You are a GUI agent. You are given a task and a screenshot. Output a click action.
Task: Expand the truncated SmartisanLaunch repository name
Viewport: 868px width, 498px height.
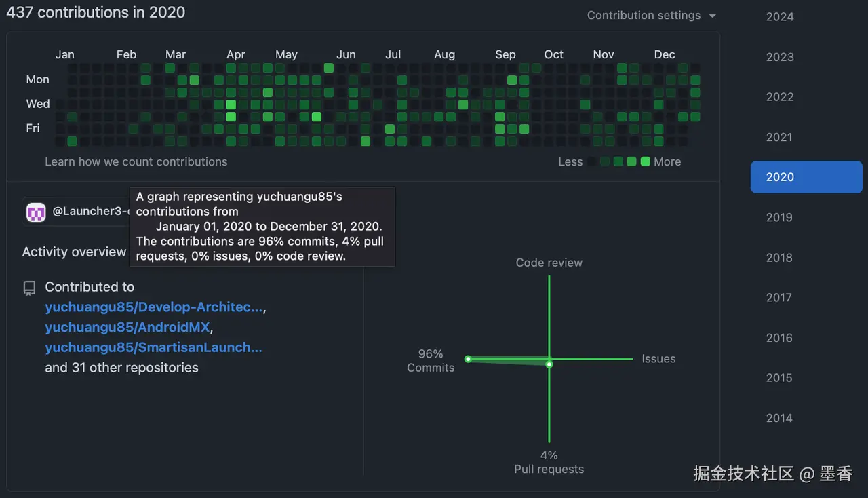(154, 347)
